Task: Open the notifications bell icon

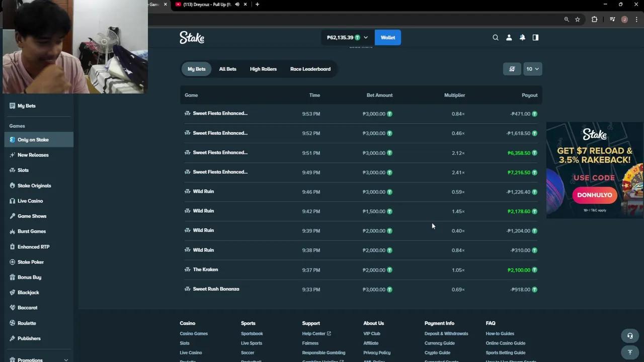Action: [522, 38]
